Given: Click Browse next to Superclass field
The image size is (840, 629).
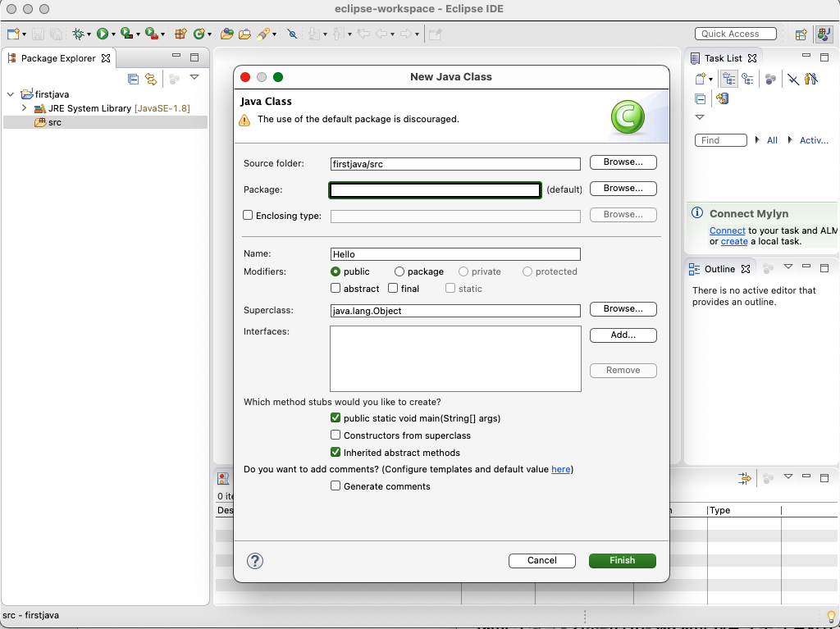Looking at the screenshot, I should point(623,309).
